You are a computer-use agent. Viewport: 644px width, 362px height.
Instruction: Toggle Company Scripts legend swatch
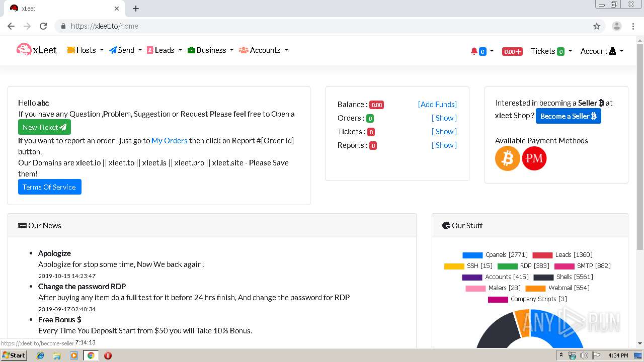coord(498,299)
